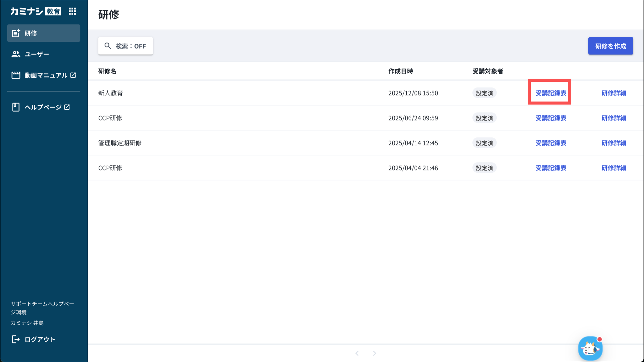This screenshot has width=644, height=362.
Task: Open the 動画マニュアル menu item
Action: coord(46,75)
